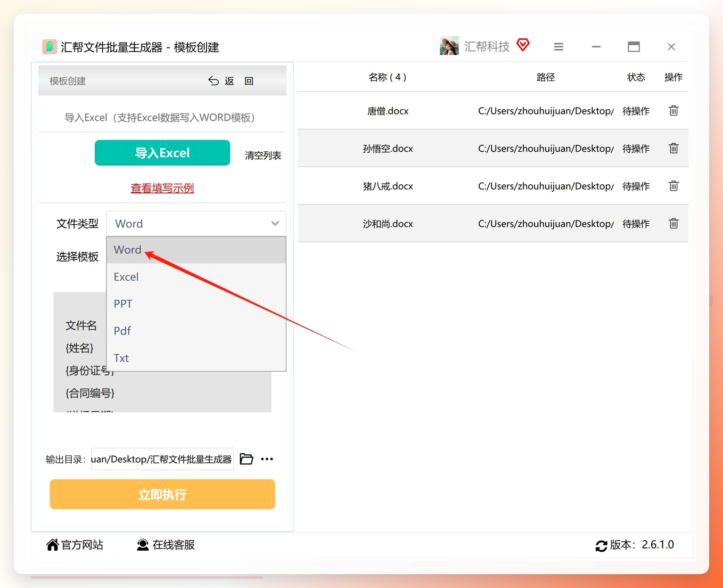
Task: Click the 返回 back arrow button
Action: click(x=231, y=81)
